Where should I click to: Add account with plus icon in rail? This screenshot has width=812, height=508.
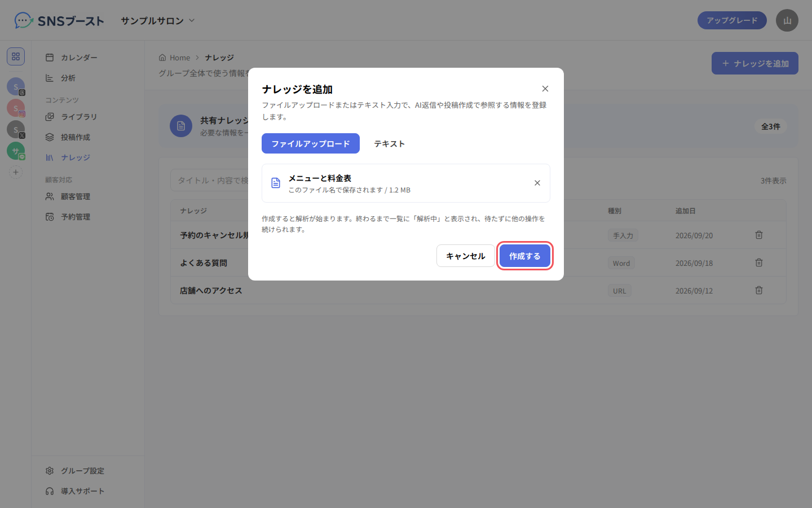click(16, 172)
